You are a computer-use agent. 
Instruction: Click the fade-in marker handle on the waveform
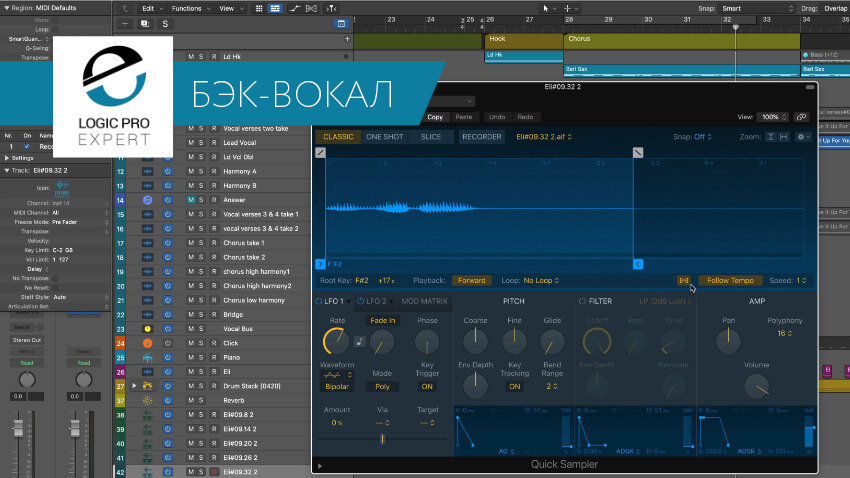pyautogui.click(x=320, y=153)
